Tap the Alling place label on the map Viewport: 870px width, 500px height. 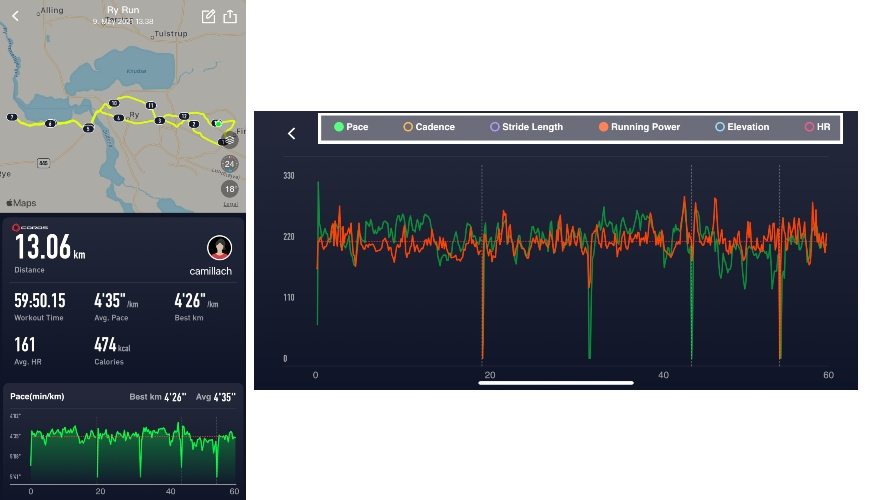pyautogui.click(x=52, y=10)
